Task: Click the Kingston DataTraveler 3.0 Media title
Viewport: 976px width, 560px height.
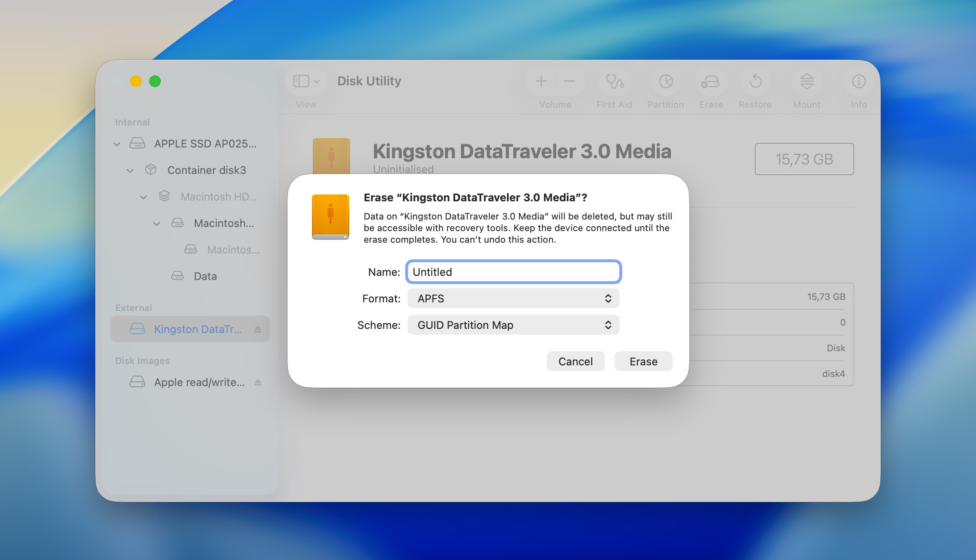Action: 522,152
